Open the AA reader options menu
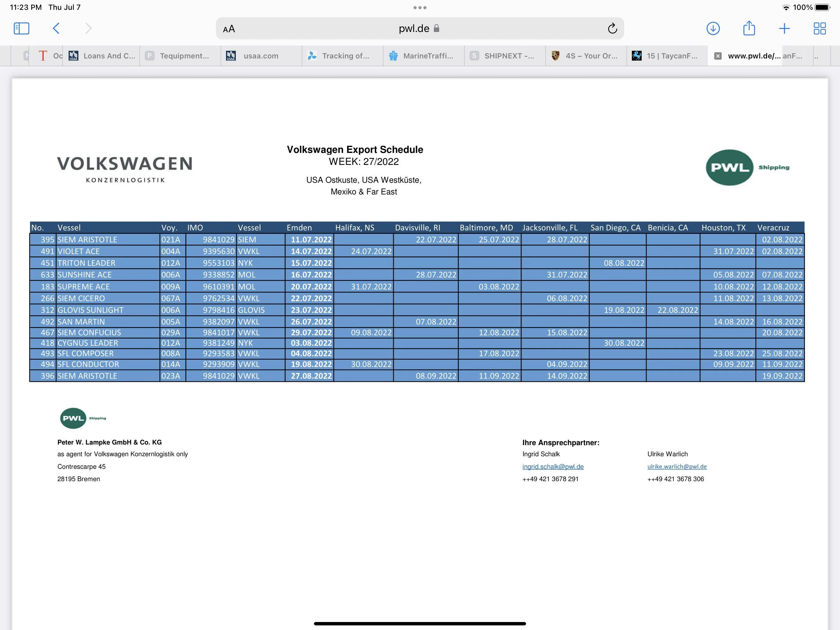 point(229,29)
